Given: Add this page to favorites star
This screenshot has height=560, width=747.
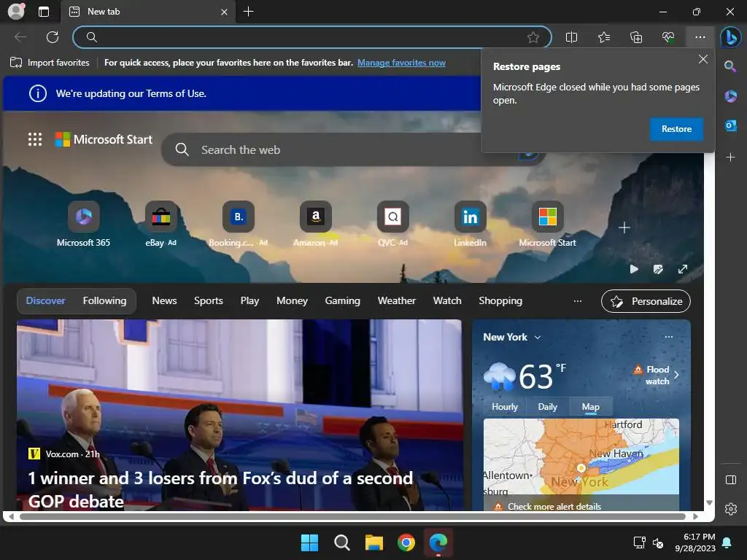Looking at the screenshot, I should [533, 37].
